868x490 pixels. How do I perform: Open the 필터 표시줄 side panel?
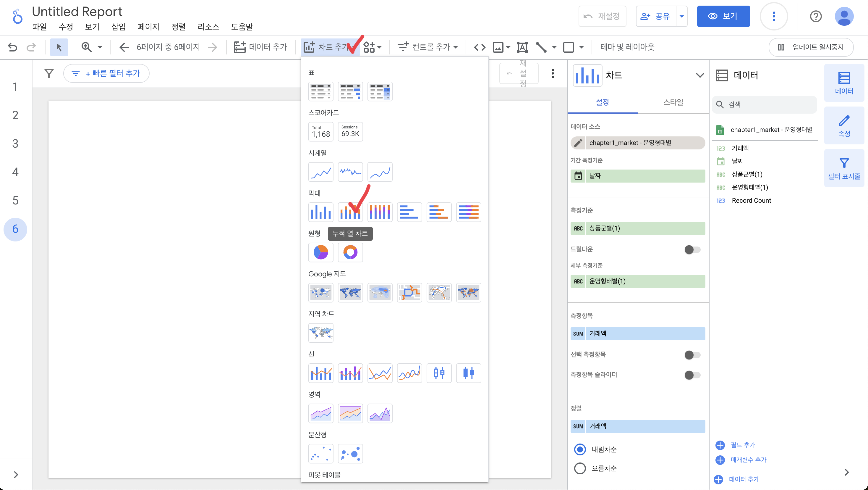(x=844, y=168)
